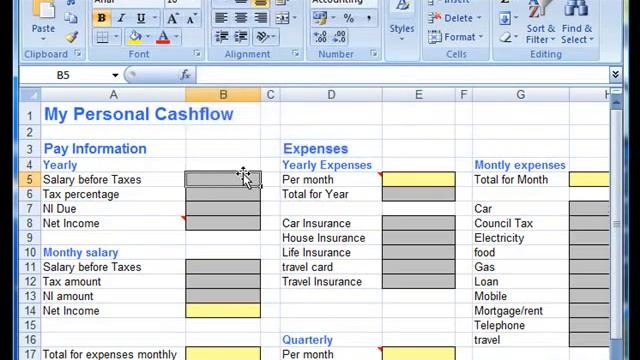Screen dimensions: 640x360
Task: Click the 'Pay Information' heading cell
Action: click(x=95, y=149)
